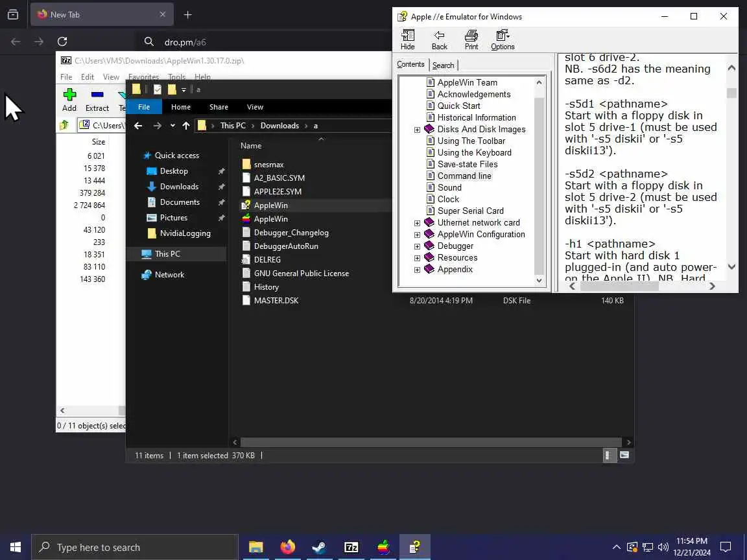Image resolution: width=747 pixels, height=560 pixels.
Task: Click the 7-Zip Extract minus icon
Action: click(x=97, y=94)
